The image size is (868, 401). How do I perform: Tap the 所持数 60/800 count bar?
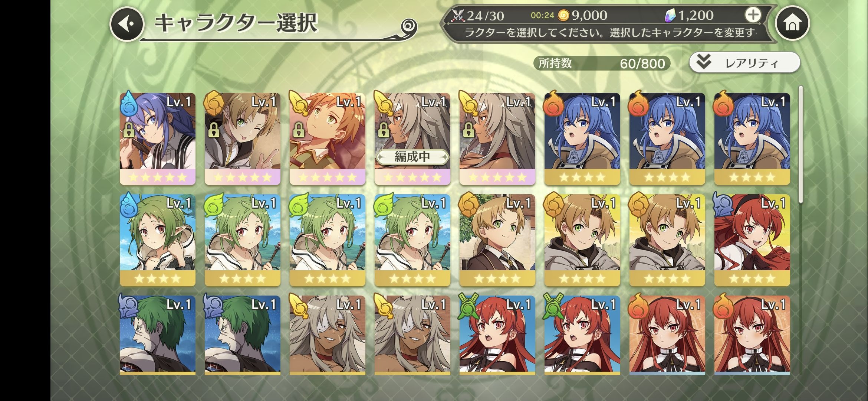point(602,63)
